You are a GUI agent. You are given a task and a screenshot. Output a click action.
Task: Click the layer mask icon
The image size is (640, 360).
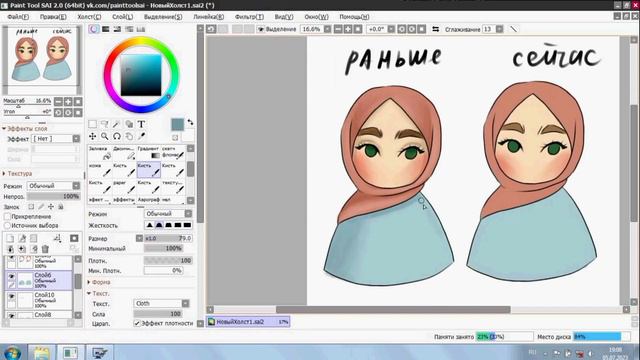click(74, 238)
